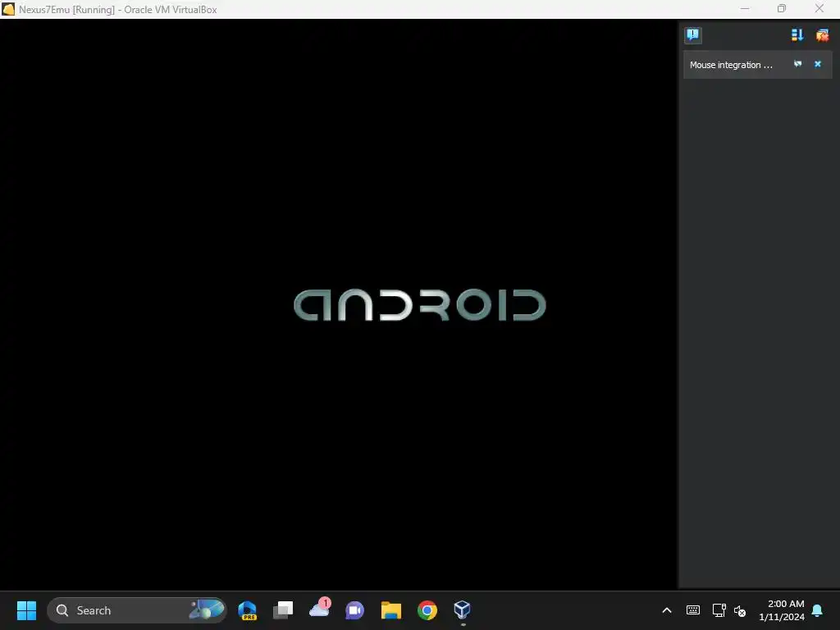Screen dimensions: 840x630
Task: Show hidden system tray icons
Action: click(x=667, y=610)
